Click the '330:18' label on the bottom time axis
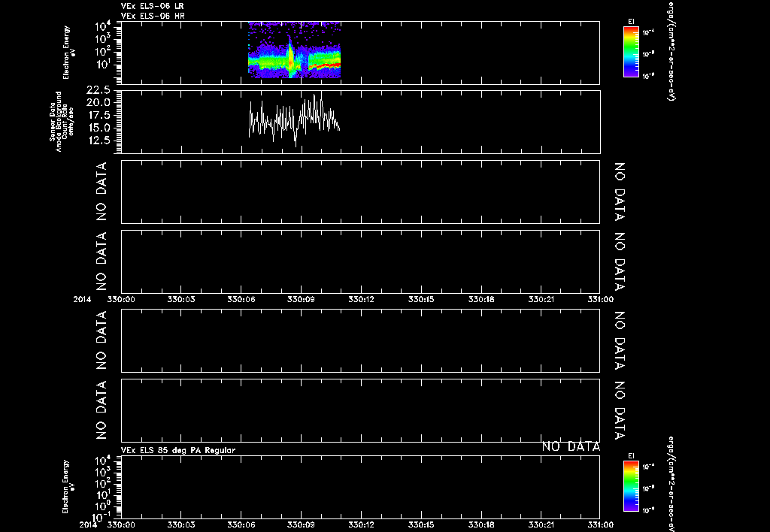The height and width of the screenshot is (532, 770). (x=481, y=524)
